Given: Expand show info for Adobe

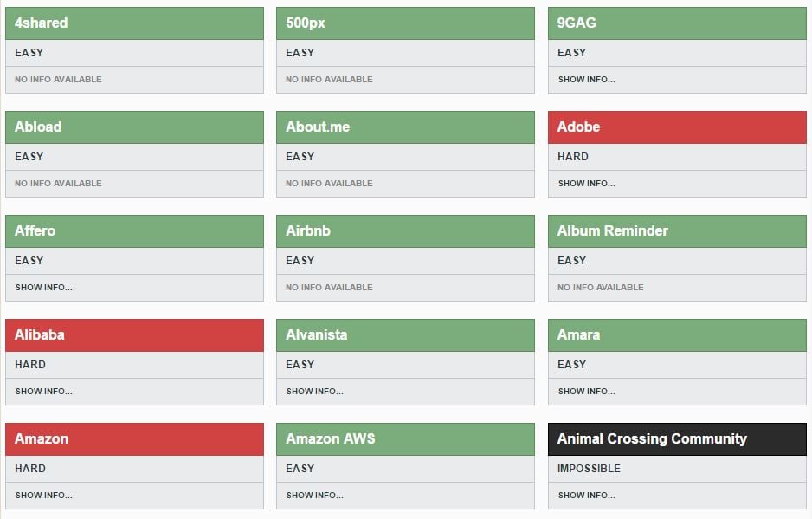Looking at the screenshot, I should click(x=677, y=184).
